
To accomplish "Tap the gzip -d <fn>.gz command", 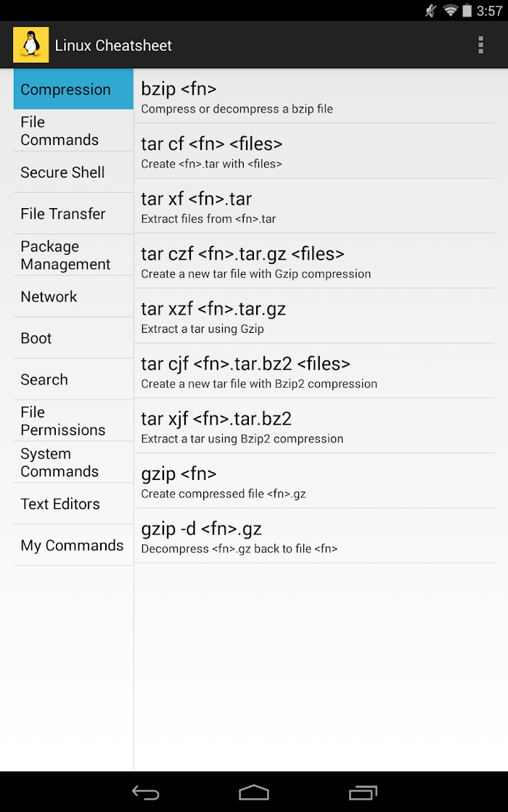I will click(x=314, y=536).
